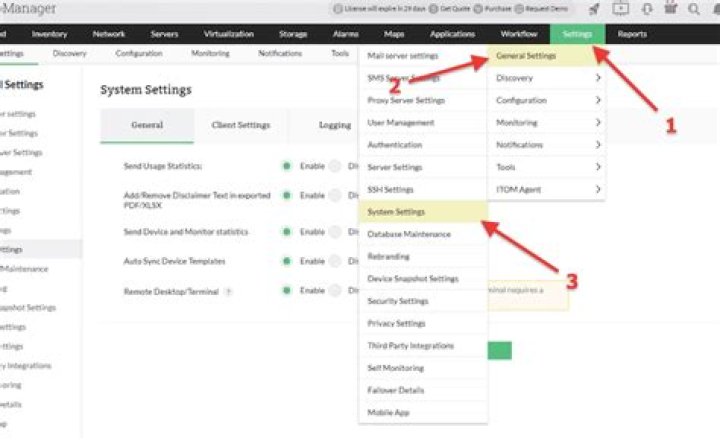Click the Request Demo link
The height and width of the screenshot is (441, 720).
click(x=546, y=9)
